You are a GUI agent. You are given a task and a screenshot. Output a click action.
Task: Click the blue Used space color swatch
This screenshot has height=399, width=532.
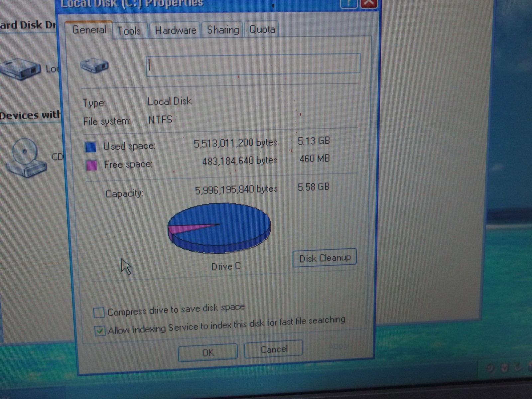(90, 147)
